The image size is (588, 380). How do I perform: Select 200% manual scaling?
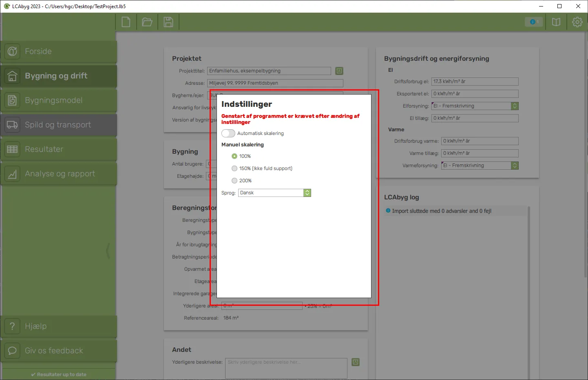tap(234, 181)
